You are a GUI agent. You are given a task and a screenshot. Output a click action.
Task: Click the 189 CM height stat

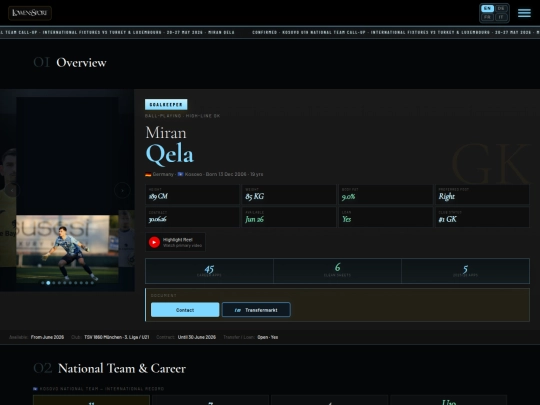(x=192, y=195)
